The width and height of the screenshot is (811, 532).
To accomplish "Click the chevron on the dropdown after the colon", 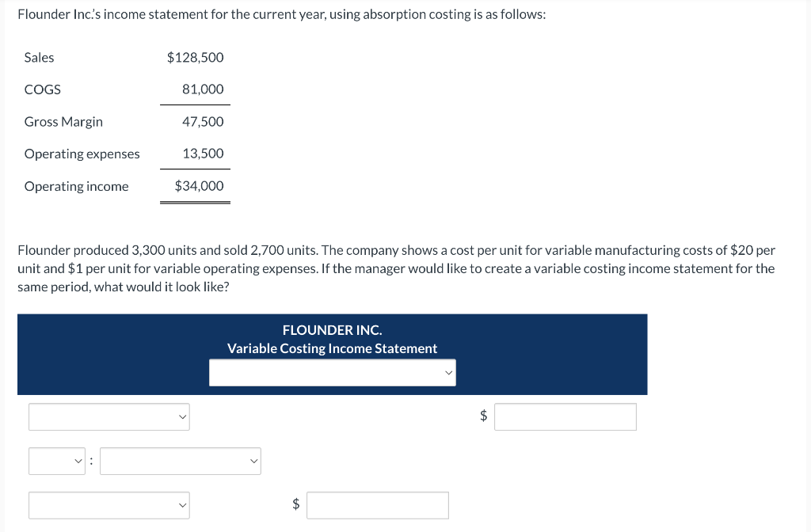I will coord(253,461).
